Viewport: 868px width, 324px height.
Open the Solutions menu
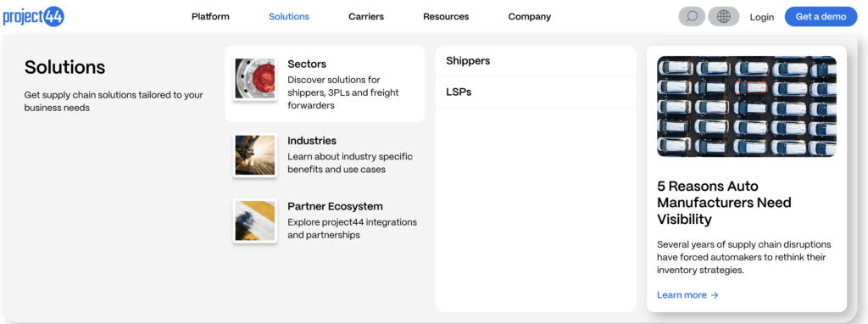point(289,17)
